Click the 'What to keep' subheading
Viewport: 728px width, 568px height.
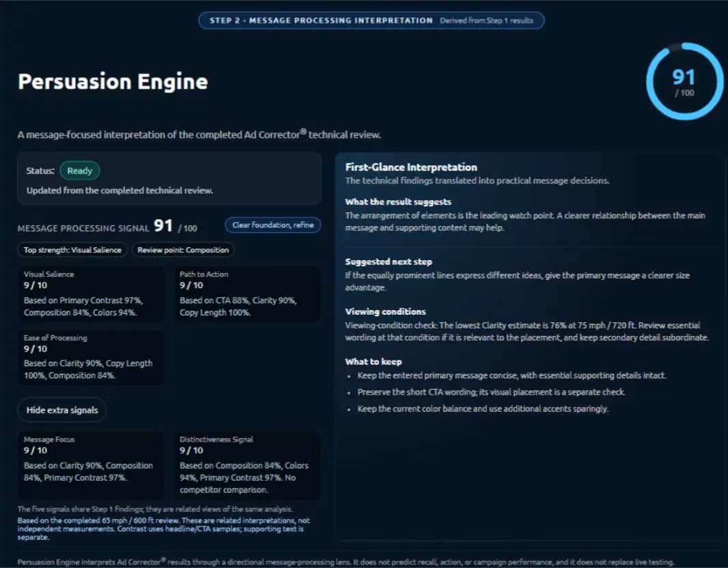(x=374, y=362)
